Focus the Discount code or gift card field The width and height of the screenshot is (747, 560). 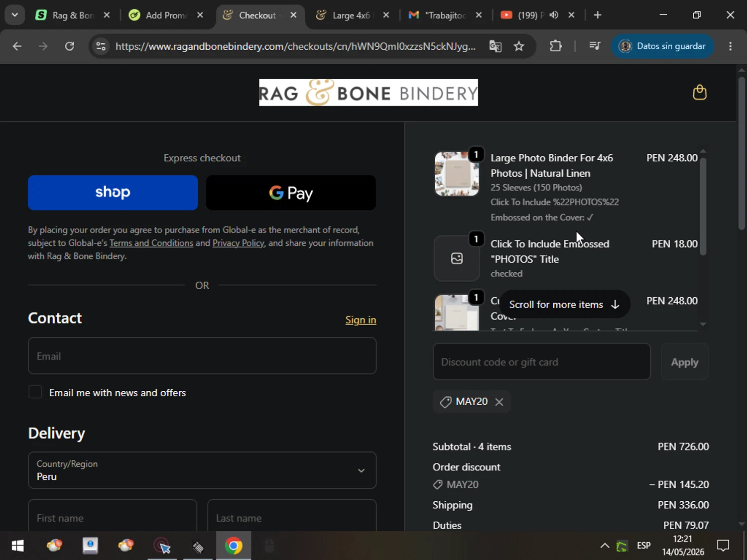[542, 362]
